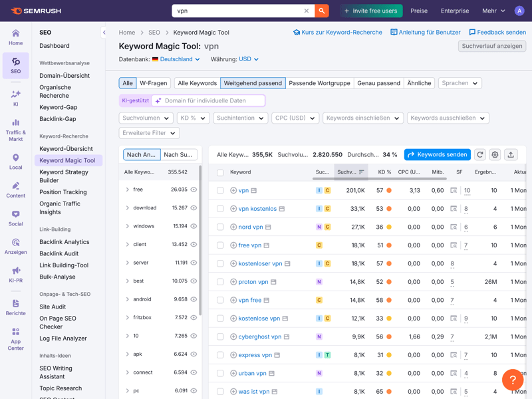Open the Deutschland database dropdown
This screenshot has height=399, width=532.
click(x=176, y=59)
